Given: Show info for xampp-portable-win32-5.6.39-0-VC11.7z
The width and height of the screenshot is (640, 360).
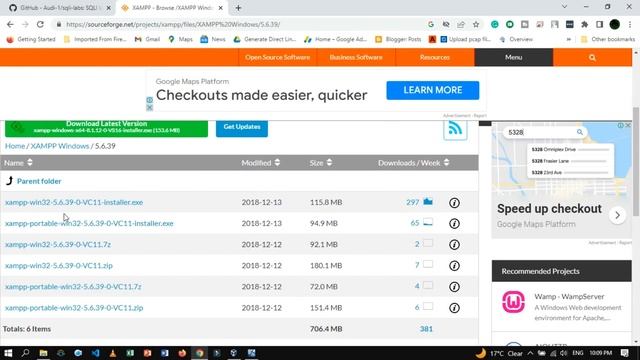Looking at the screenshot, I should coord(454,287).
